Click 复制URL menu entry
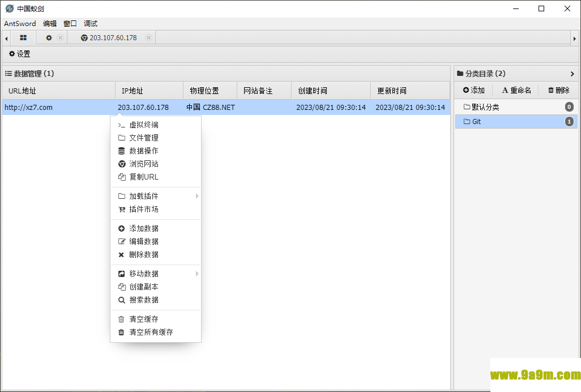 (156, 177)
